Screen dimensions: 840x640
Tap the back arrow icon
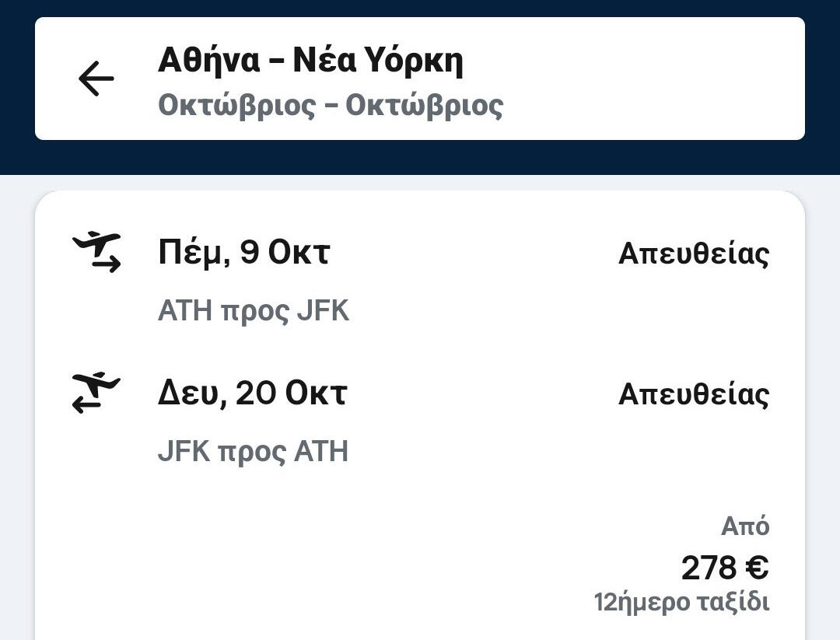[96, 79]
